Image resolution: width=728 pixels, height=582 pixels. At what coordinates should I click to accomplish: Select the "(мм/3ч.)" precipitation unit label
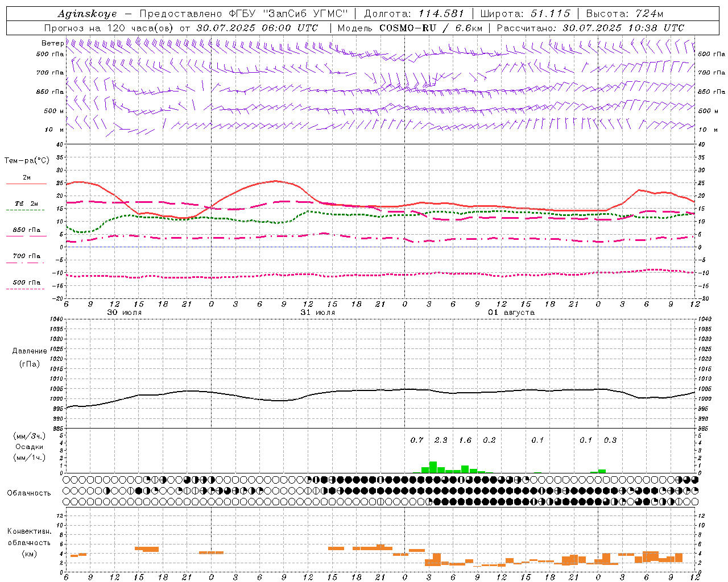click(30, 436)
